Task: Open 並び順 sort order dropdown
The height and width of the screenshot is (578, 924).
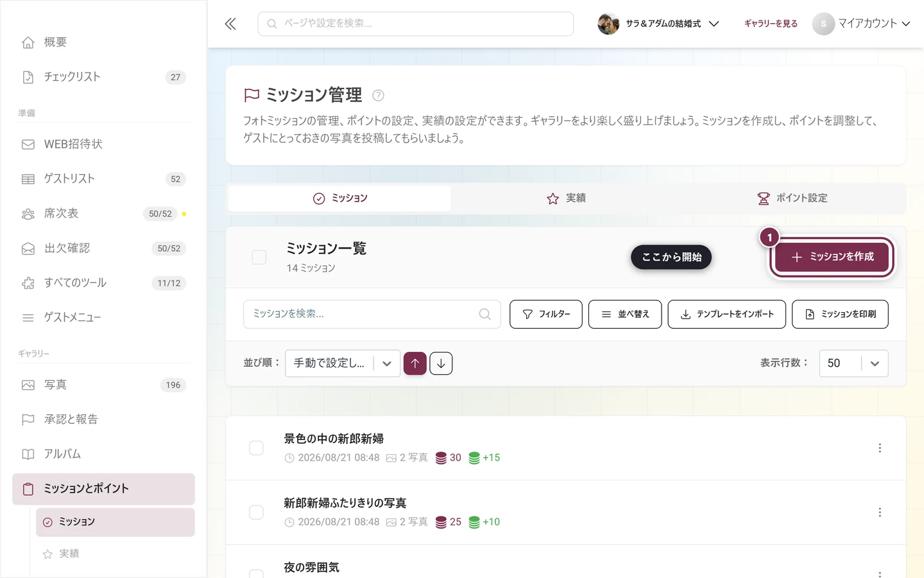Action: click(x=343, y=363)
